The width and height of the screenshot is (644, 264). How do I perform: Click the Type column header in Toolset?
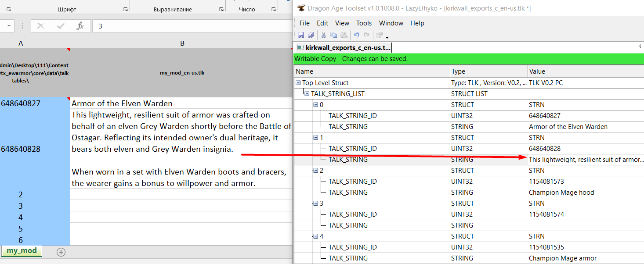click(489, 71)
